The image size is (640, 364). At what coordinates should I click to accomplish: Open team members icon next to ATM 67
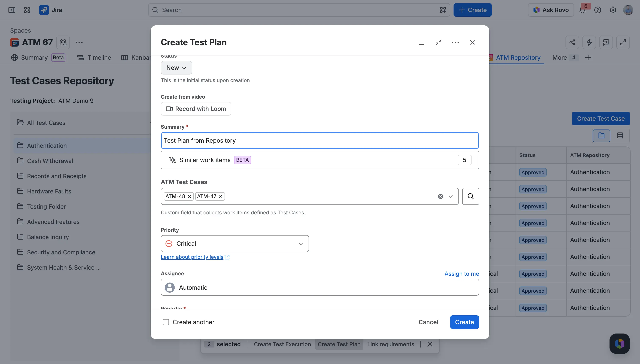pos(63,42)
